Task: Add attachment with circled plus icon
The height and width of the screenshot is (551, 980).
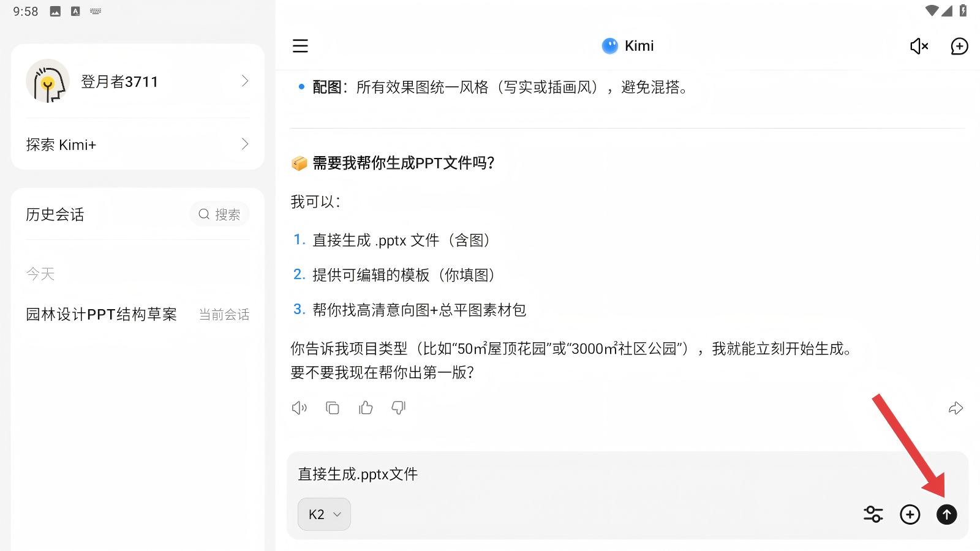Action: 910,514
